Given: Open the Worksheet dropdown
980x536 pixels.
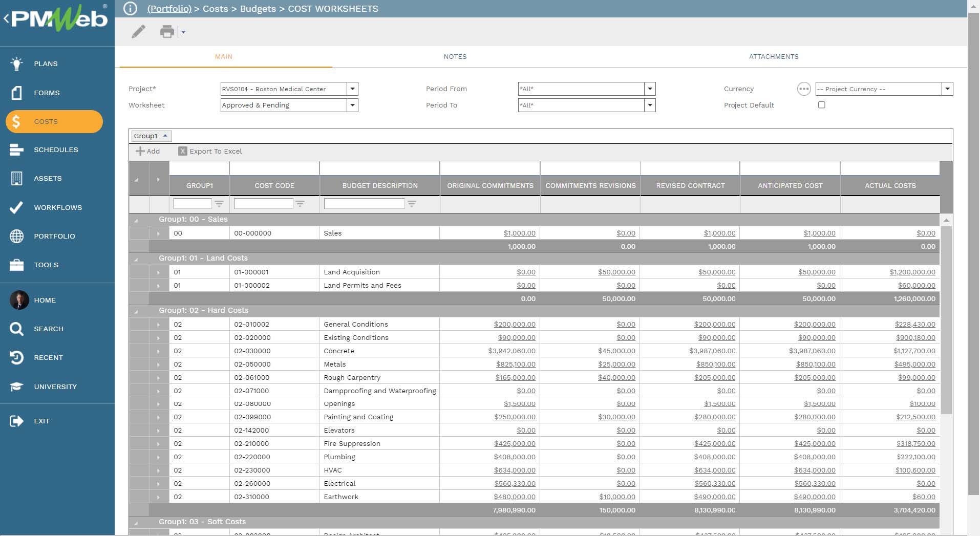Looking at the screenshot, I should point(352,105).
